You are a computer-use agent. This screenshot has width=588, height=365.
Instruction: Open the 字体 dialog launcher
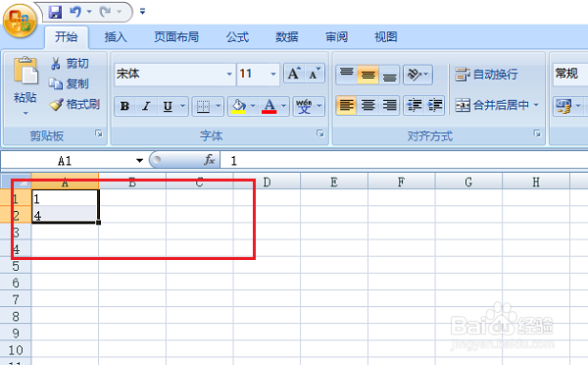pos(320,133)
